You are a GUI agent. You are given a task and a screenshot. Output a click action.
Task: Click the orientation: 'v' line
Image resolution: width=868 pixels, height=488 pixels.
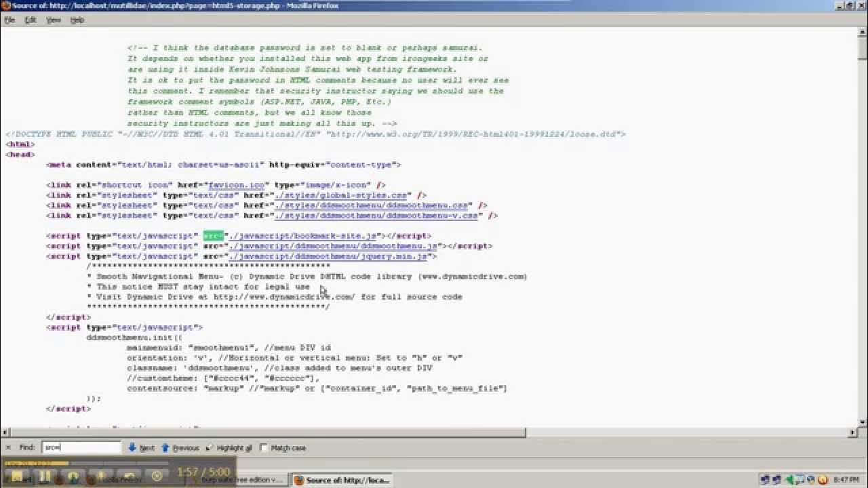(x=294, y=358)
